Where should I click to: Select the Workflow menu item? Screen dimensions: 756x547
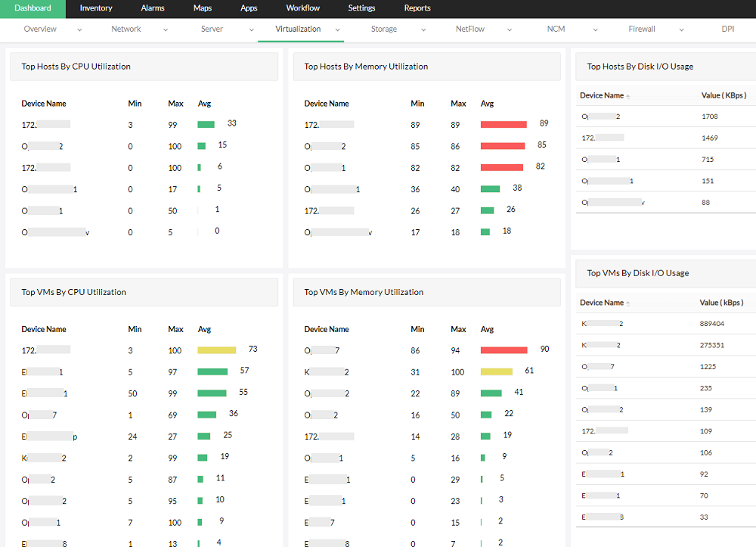tap(302, 8)
